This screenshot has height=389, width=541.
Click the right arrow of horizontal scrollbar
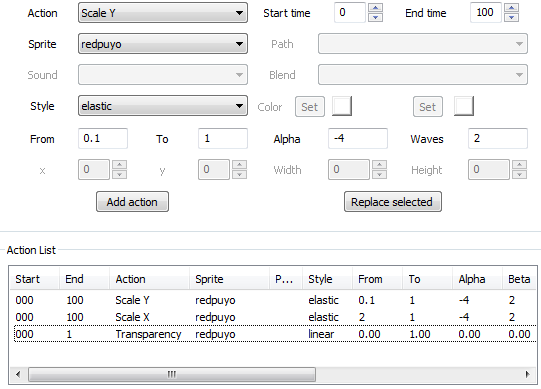pyautogui.click(x=528, y=374)
